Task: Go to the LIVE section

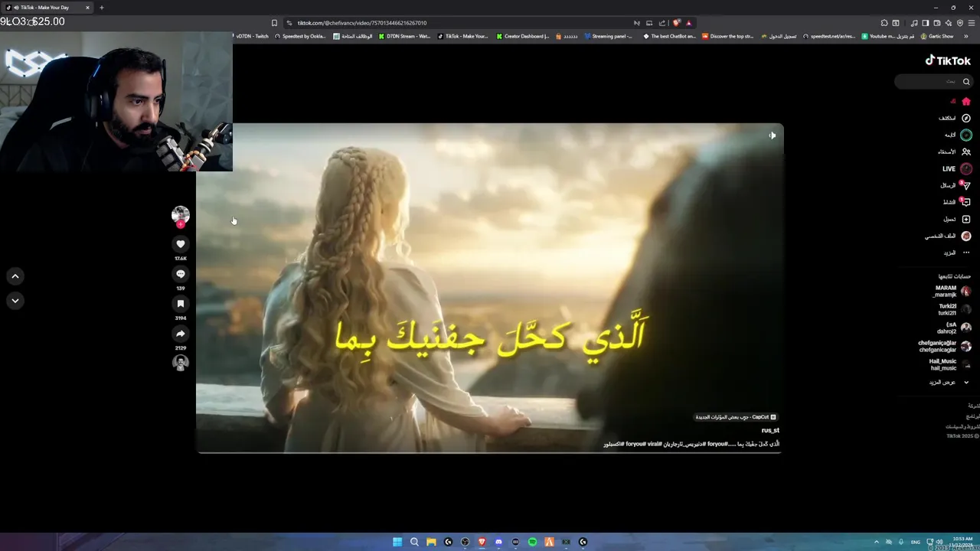Action: (956, 168)
